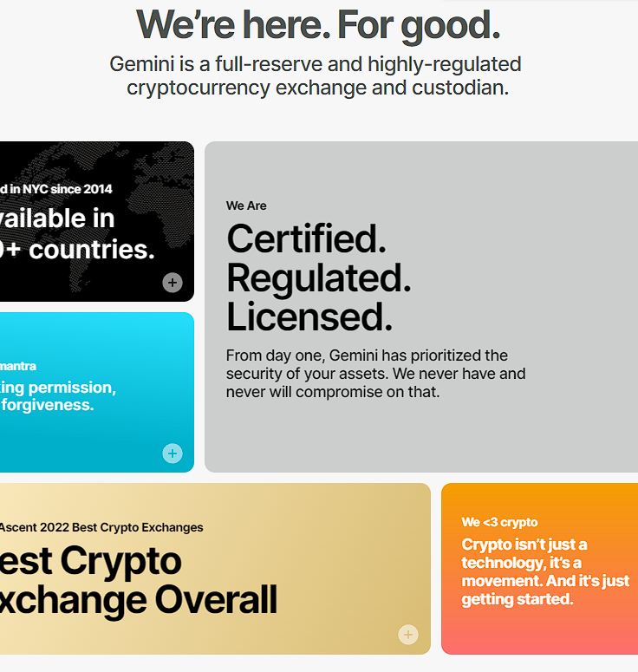Click 'Ascent 2022 Best Crypto Exchanges' label
638x672 pixels.
pyautogui.click(x=101, y=527)
